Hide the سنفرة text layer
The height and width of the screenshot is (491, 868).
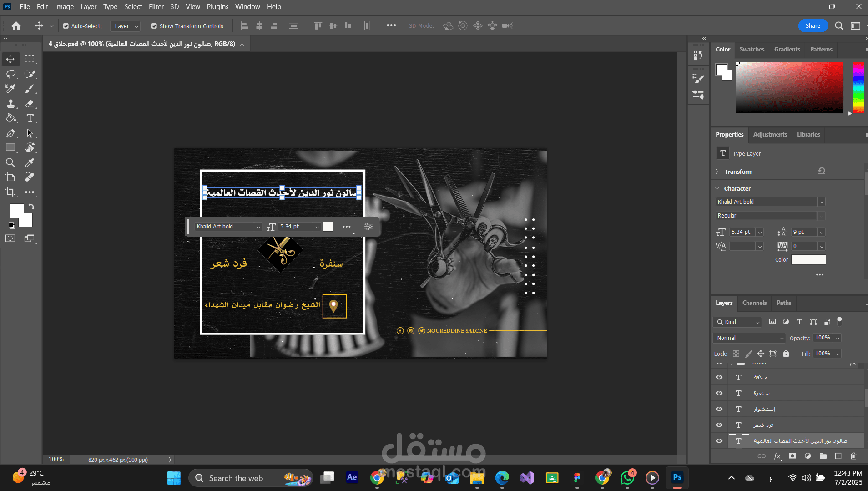click(719, 393)
